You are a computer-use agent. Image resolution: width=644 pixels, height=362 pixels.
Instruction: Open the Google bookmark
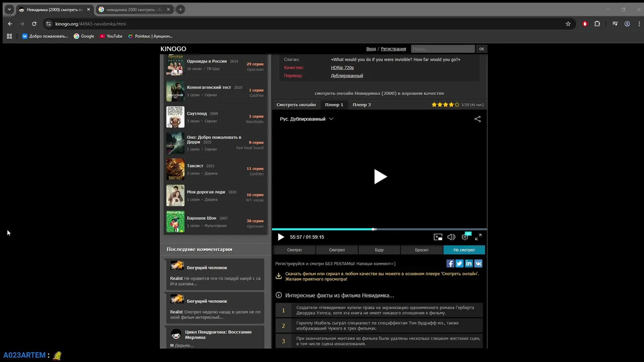tap(84, 36)
